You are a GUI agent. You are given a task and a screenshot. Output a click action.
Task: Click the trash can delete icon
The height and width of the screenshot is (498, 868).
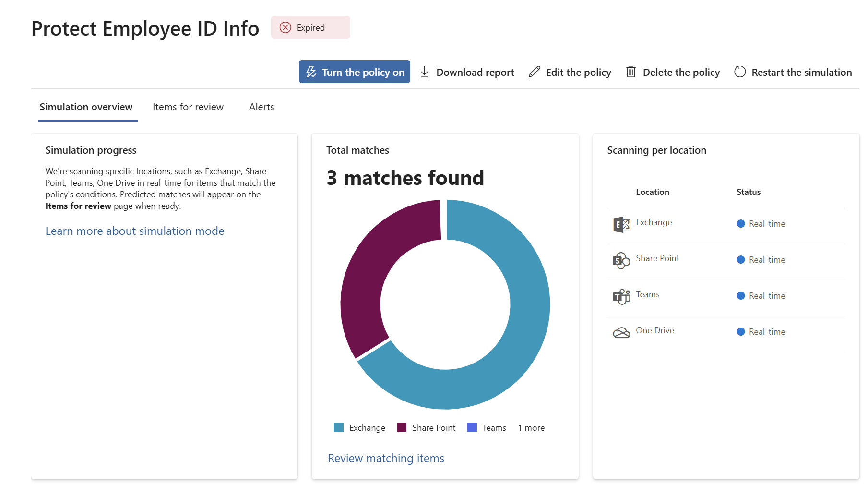[x=631, y=72]
